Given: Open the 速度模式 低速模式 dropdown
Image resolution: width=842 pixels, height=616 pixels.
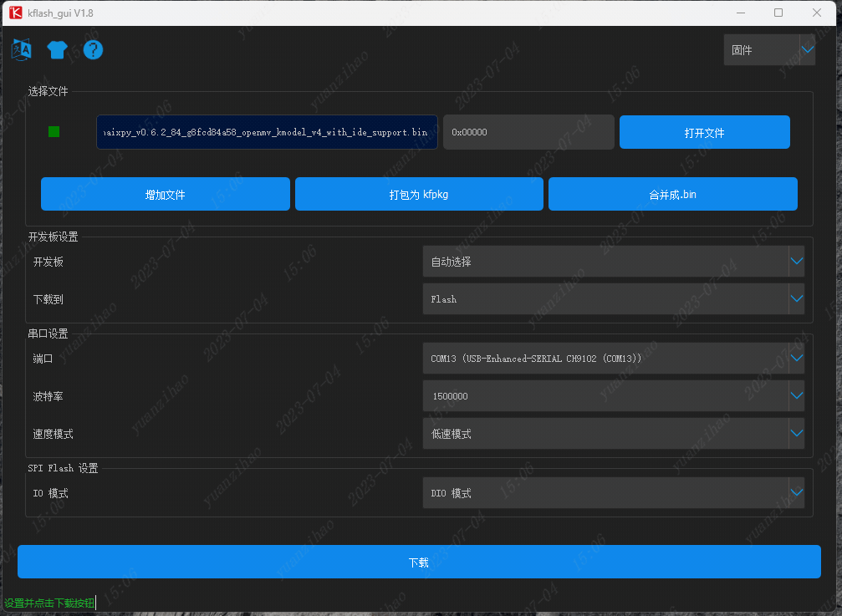Looking at the screenshot, I should pos(613,434).
